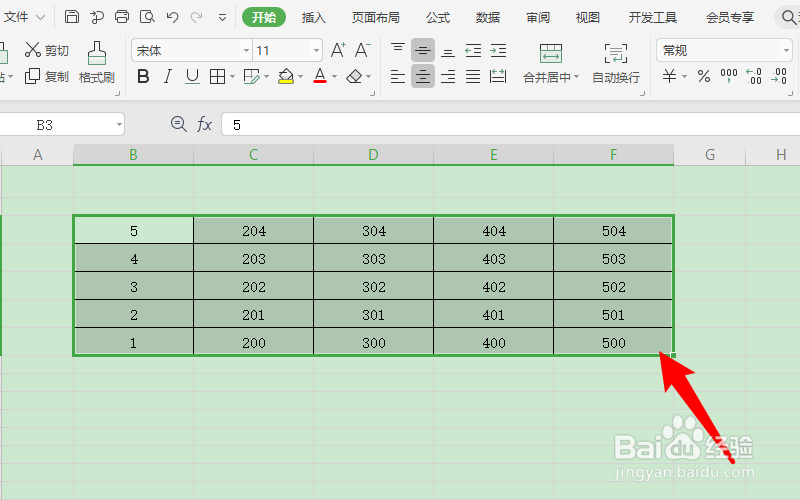
Task: Open font name 宋体 dropdown
Action: pos(246,50)
